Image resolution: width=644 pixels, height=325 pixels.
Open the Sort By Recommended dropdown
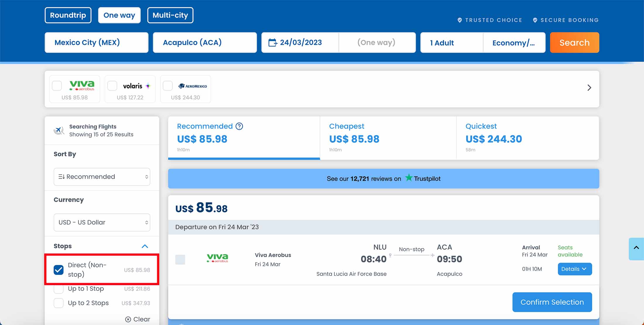pos(102,177)
